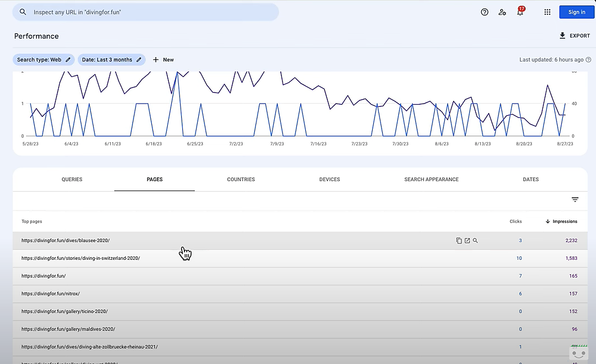Click the help icon beside Last updated
This screenshot has height=364, width=596.
[x=588, y=60]
